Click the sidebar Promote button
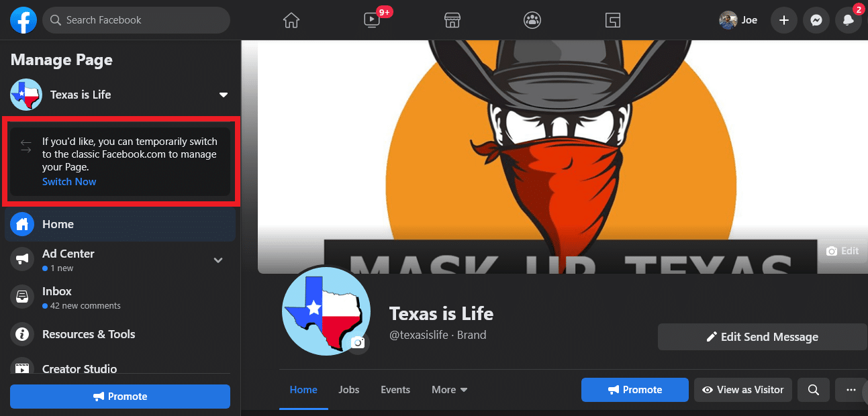 120,397
